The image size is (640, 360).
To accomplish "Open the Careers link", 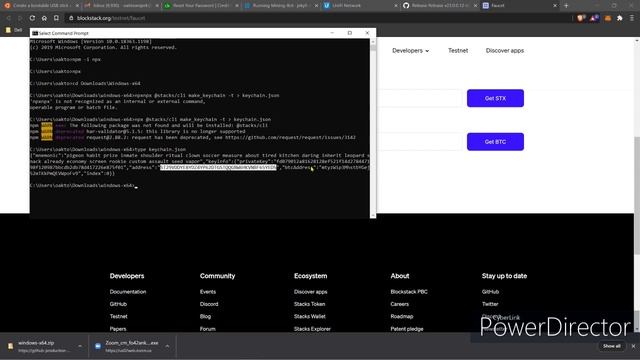I will 399,304.
